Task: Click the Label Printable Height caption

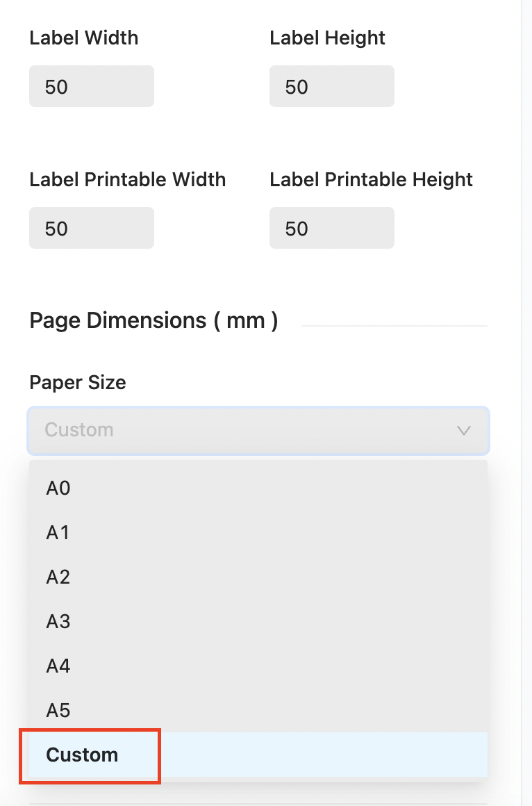Action: coord(371,179)
